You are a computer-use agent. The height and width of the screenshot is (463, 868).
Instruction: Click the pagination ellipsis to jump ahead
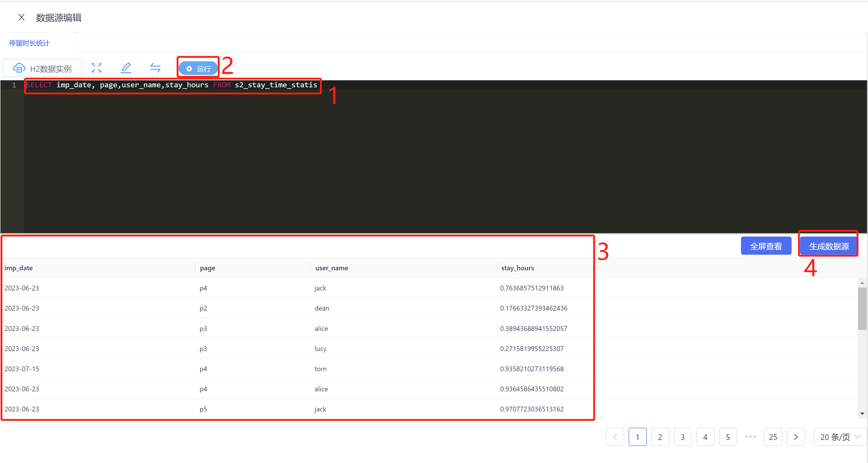coord(750,437)
